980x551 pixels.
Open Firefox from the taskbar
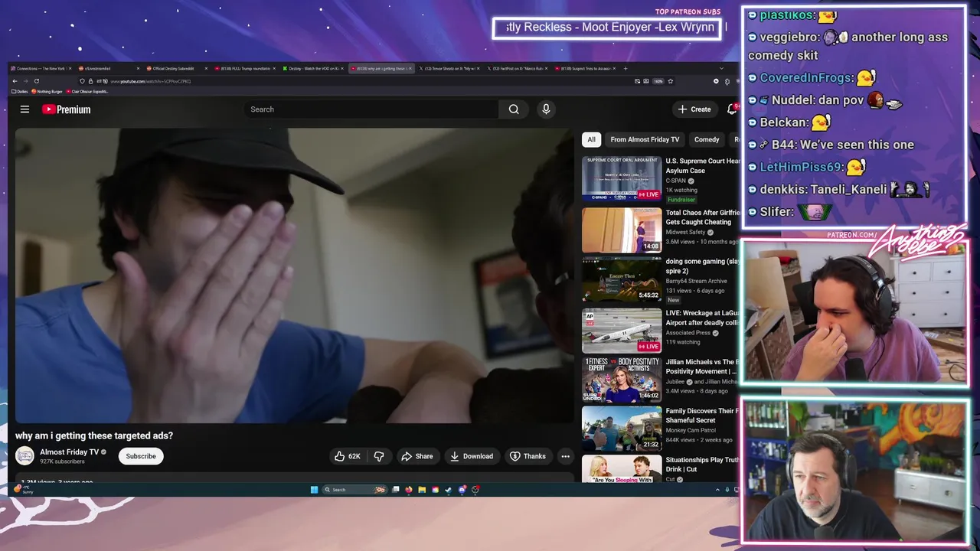click(409, 490)
